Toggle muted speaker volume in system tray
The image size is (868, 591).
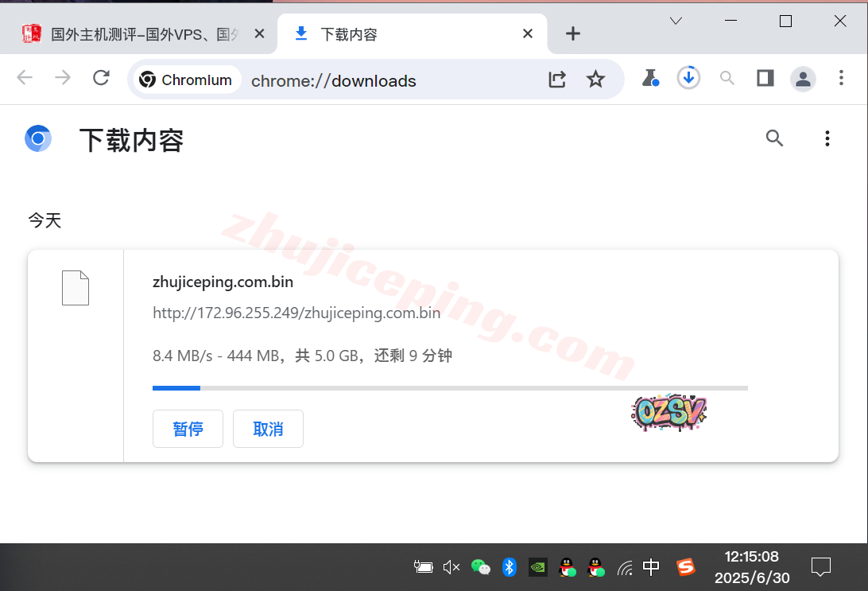451,567
